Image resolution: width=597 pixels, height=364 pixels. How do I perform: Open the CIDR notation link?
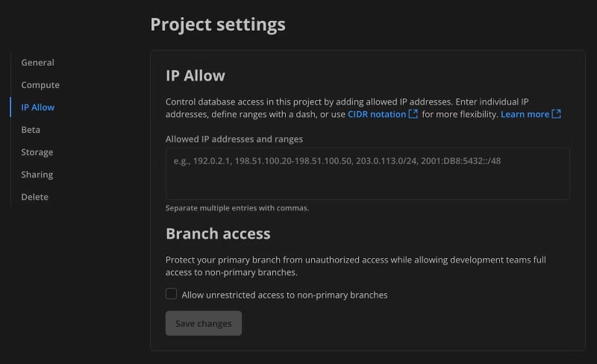click(377, 114)
